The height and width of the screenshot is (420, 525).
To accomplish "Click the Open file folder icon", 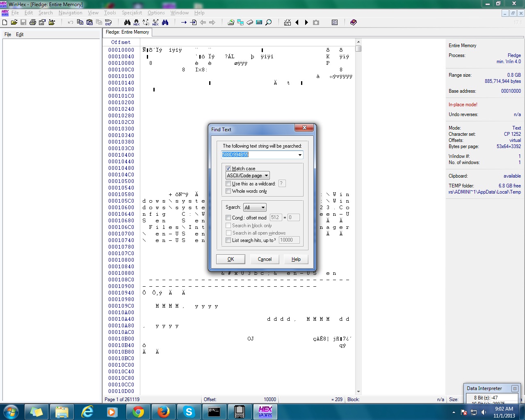I will coord(14,23).
